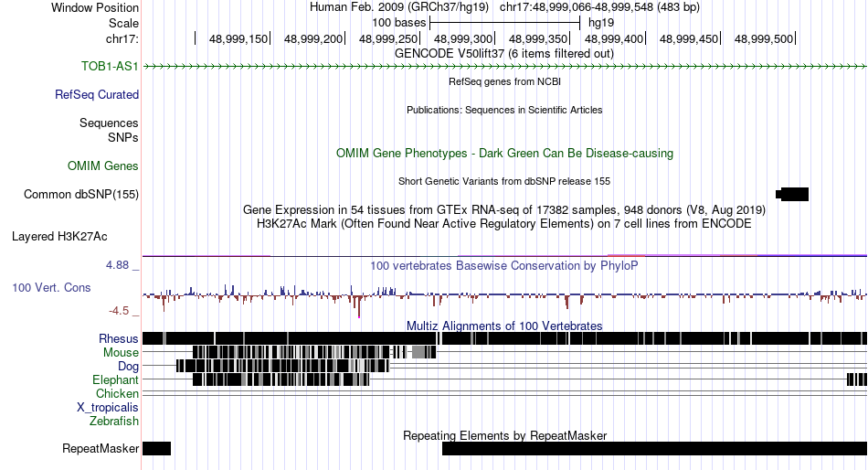Screen dimensions: 868x470
Task: Click the Elephant alignment block at far right
Action: tap(857, 379)
